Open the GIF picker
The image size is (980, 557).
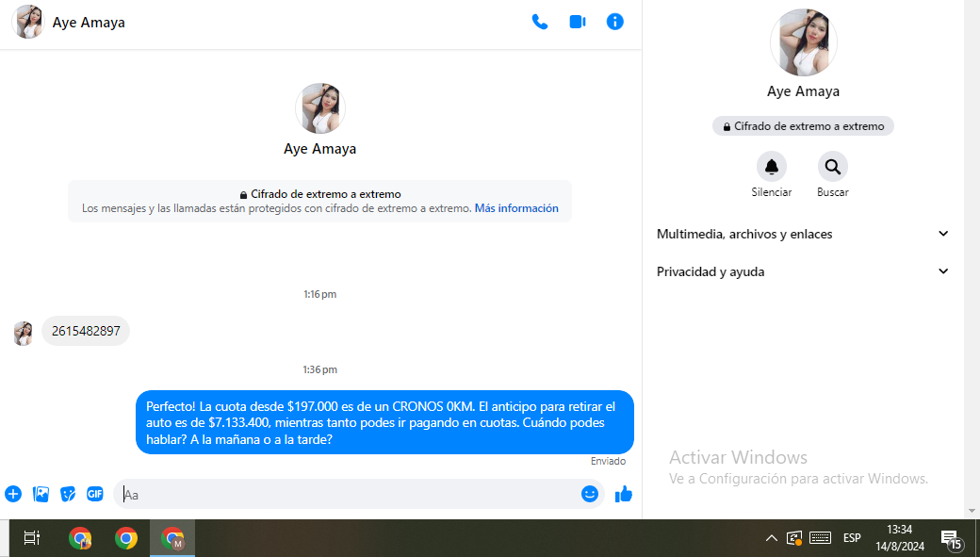(x=95, y=494)
